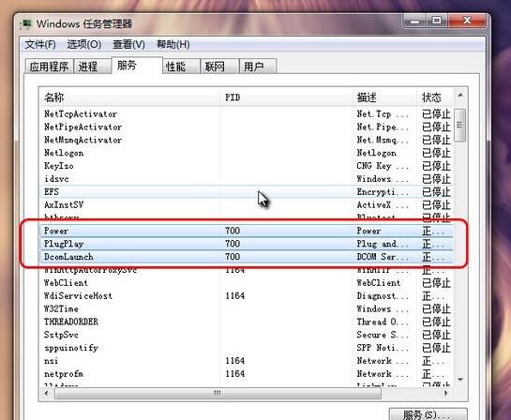The width and height of the screenshot is (511, 420).
Task: Select the AxInstSV service row
Action: [247, 205]
